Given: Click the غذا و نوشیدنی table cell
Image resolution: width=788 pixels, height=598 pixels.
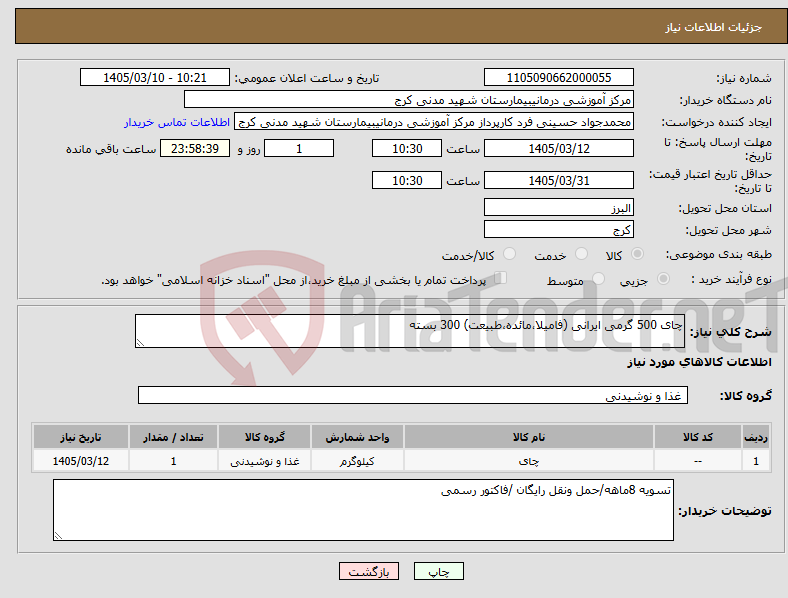Looking at the screenshot, I should coord(264,461).
